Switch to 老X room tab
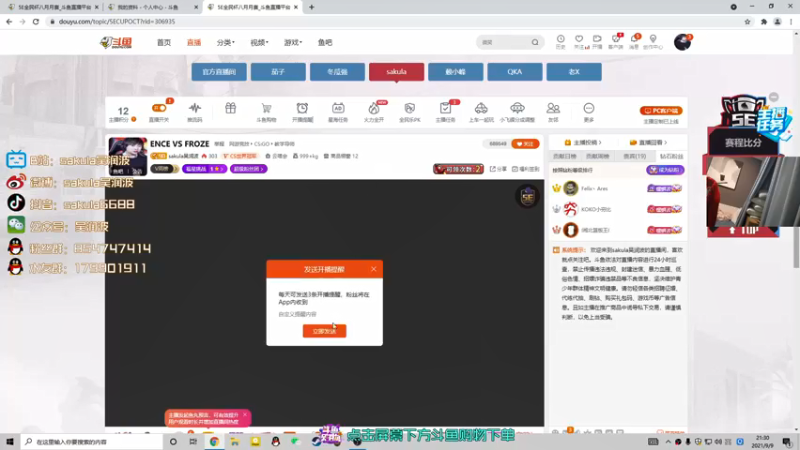Image resolution: width=800 pixels, height=450 pixels. pyautogui.click(x=574, y=72)
